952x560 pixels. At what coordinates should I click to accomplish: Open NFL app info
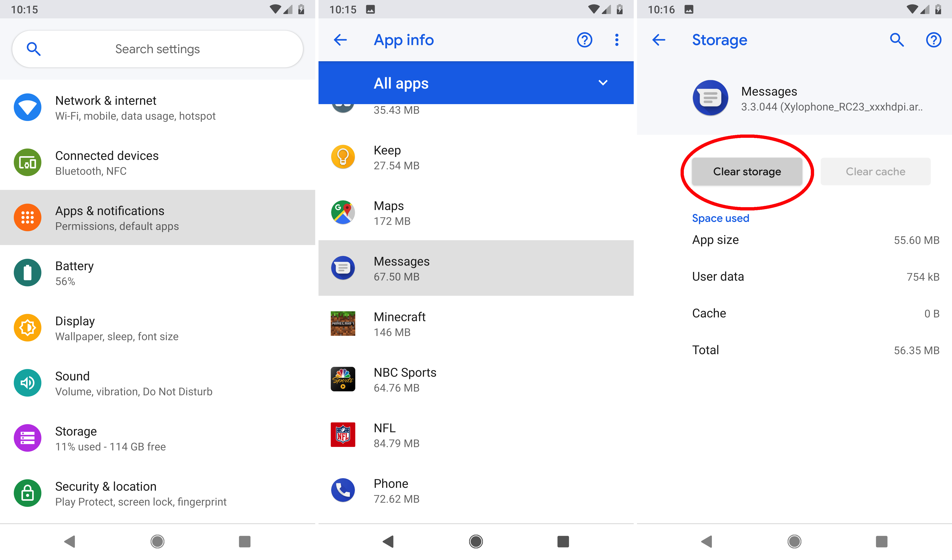click(476, 435)
